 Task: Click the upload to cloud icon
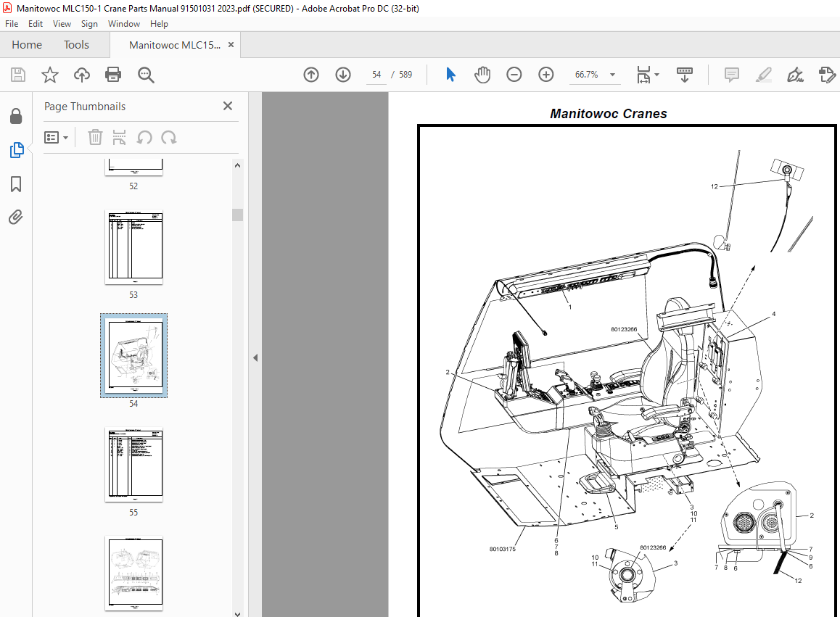pyautogui.click(x=81, y=75)
